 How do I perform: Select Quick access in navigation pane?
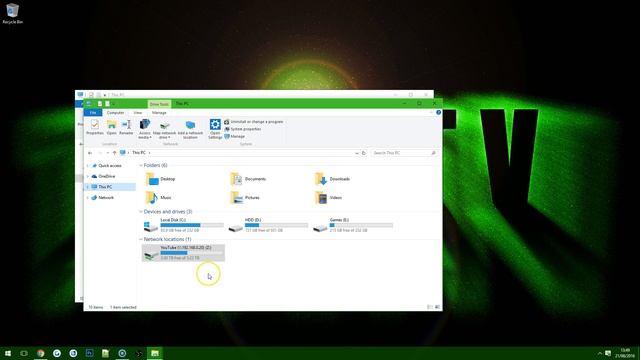point(110,166)
